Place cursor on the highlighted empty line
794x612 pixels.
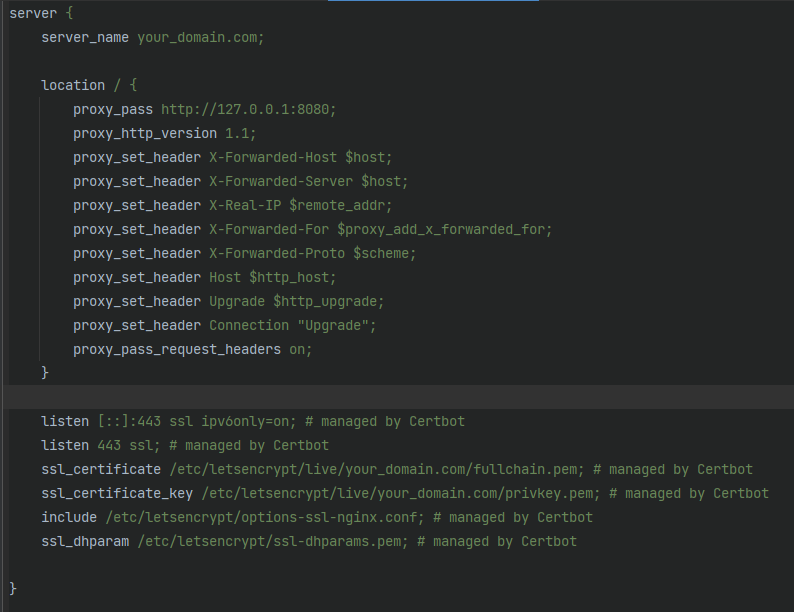click(x=401, y=397)
